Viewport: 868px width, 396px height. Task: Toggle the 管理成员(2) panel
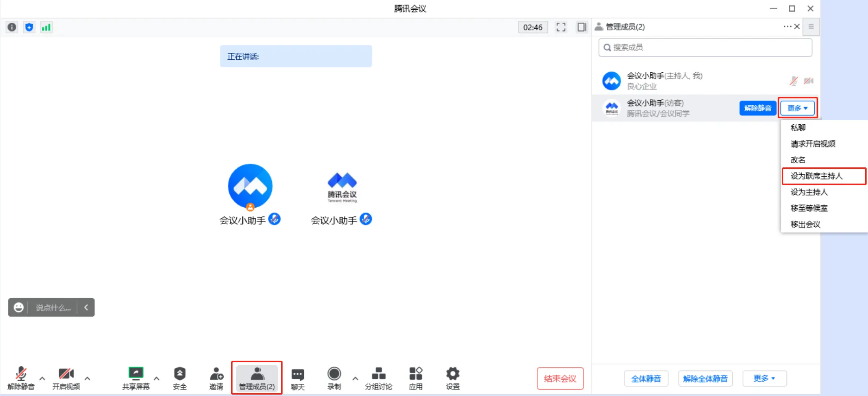(257, 378)
